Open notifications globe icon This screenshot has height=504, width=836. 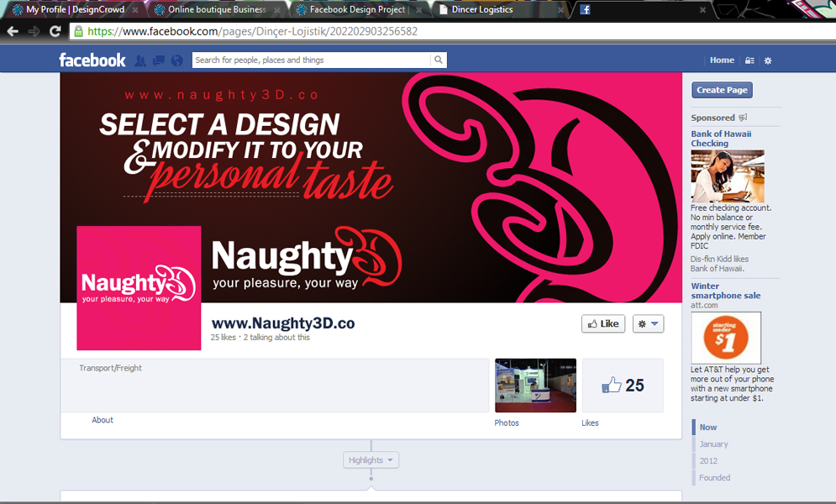coord(177,60)
